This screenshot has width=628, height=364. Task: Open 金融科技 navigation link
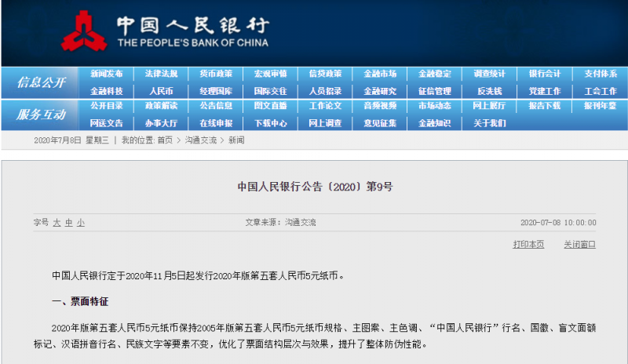click(106, 91)
